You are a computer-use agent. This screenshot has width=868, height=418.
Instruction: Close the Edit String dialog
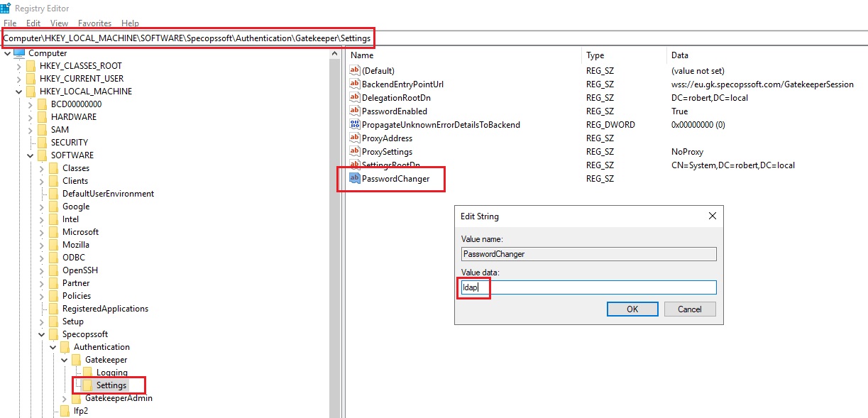(712, 216)
